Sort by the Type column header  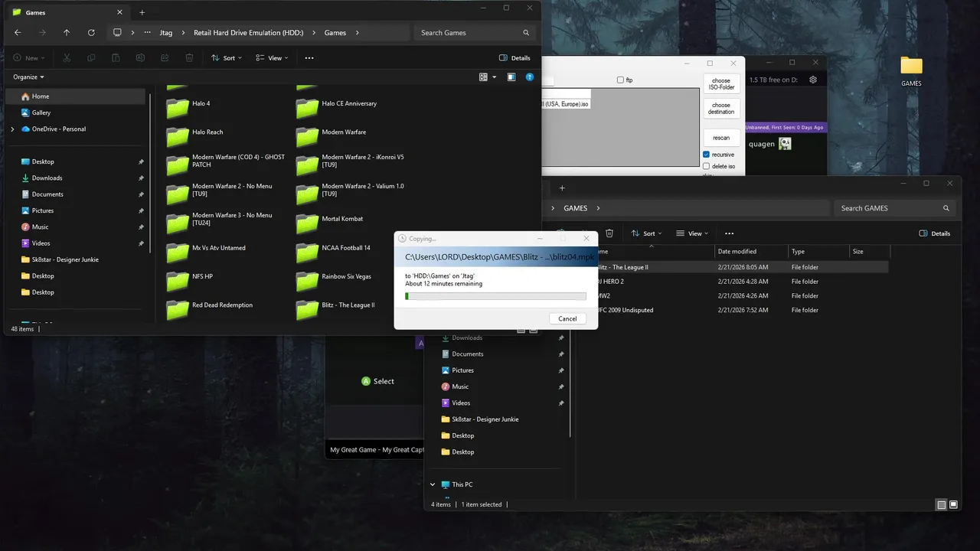pos(818,252)
